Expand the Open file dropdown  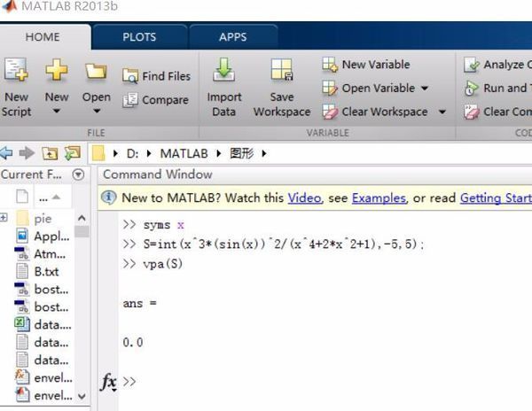[96, 112]
